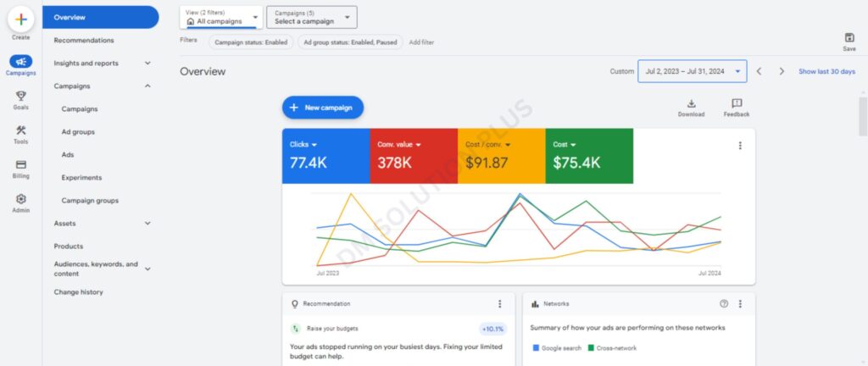The height and width of the screenshot is (366, 868).
Task: Click the Download icon
Action: (691, 103)
